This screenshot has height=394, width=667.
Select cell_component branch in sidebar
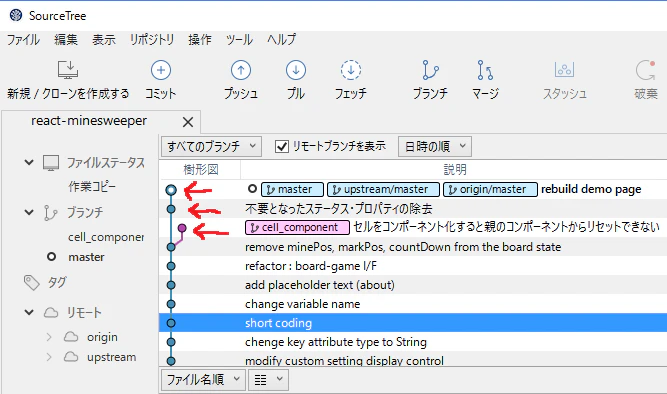point(106,237)
